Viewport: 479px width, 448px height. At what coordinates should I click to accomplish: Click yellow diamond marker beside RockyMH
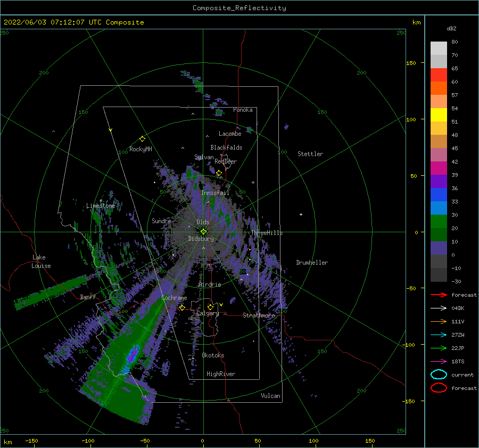142,139
